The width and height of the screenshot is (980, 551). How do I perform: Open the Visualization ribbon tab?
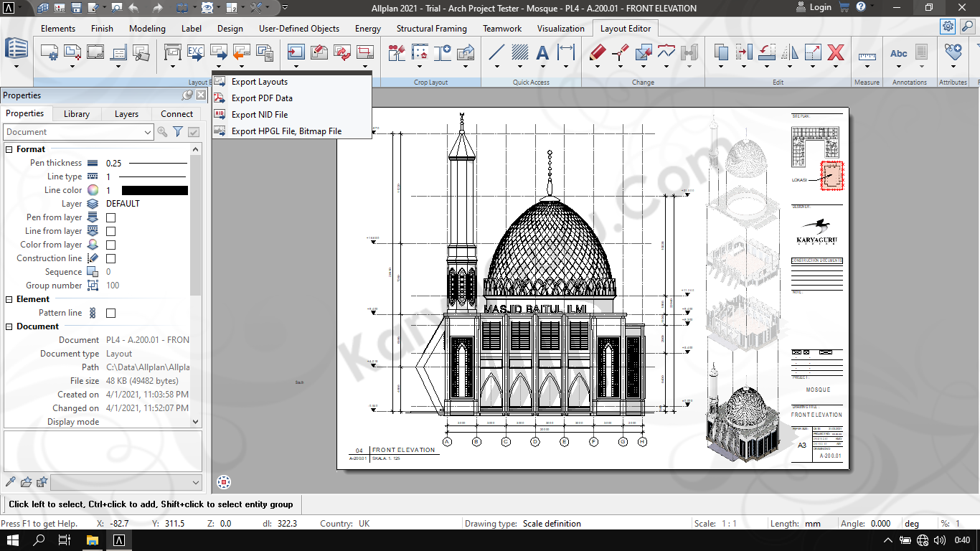pyautogui.click(x=560, y=29)
